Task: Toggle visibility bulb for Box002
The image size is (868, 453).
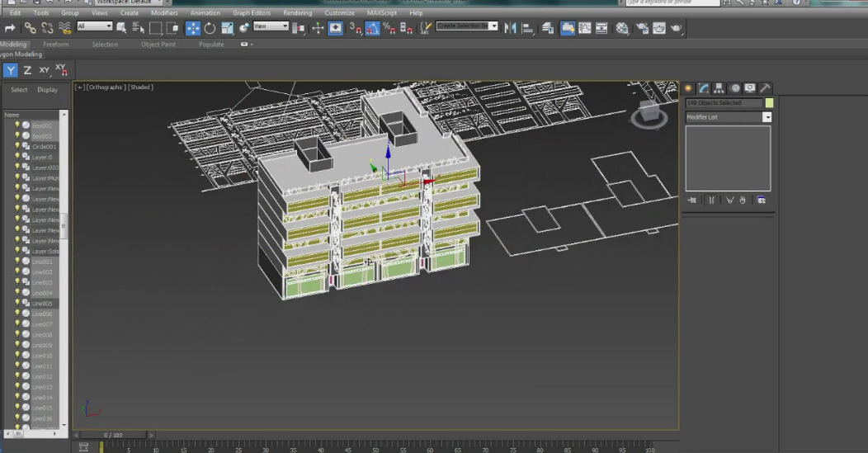Action: point(17,125)
